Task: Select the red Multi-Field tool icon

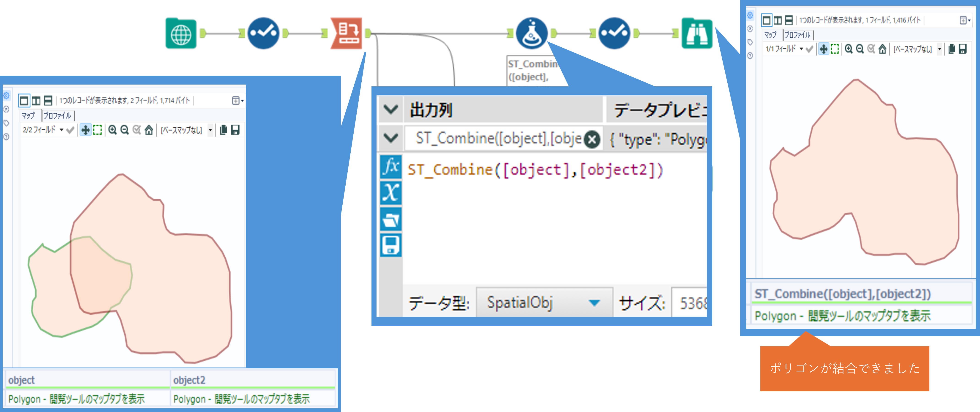Action: click(x=346, y=34)
